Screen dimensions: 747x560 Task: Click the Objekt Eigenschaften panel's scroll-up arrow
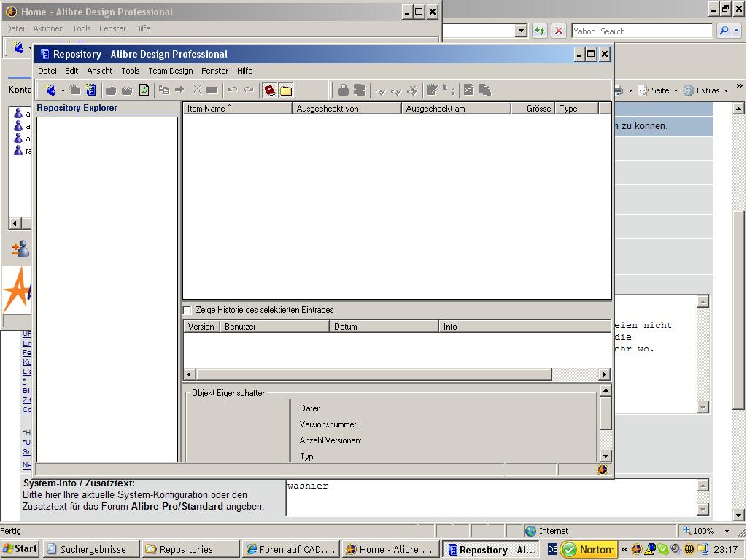click(605, 391)
